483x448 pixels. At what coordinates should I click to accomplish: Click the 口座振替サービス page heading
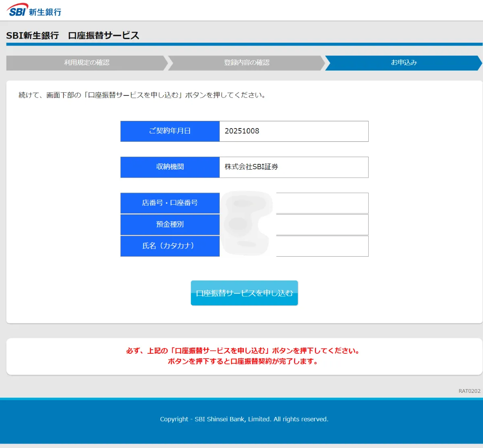coord(73,35)
